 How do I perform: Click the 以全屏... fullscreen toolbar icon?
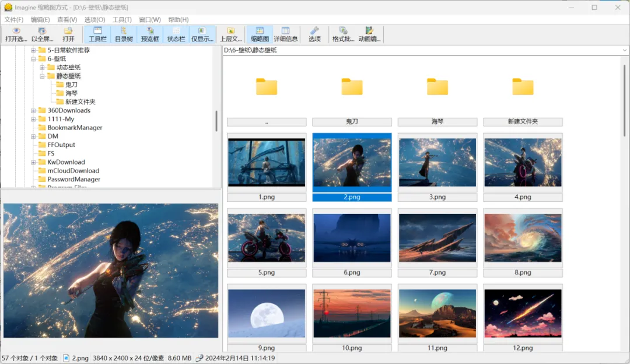click(x=42, y=34)
